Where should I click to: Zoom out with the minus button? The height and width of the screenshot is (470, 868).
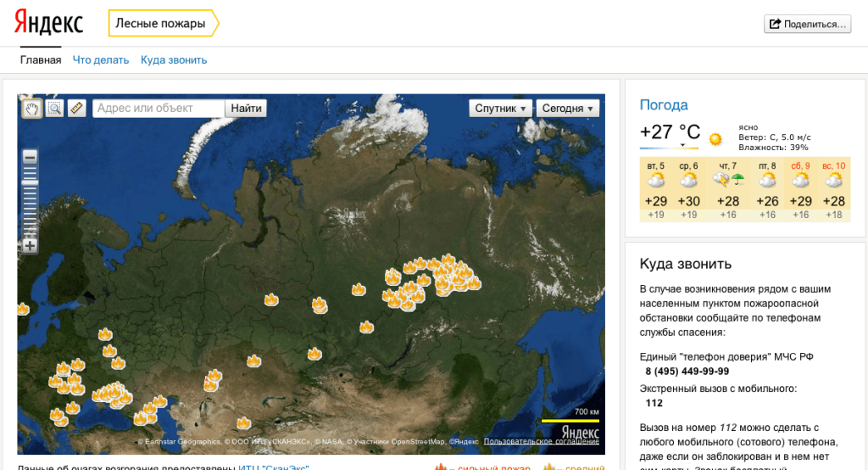(30, 157)
